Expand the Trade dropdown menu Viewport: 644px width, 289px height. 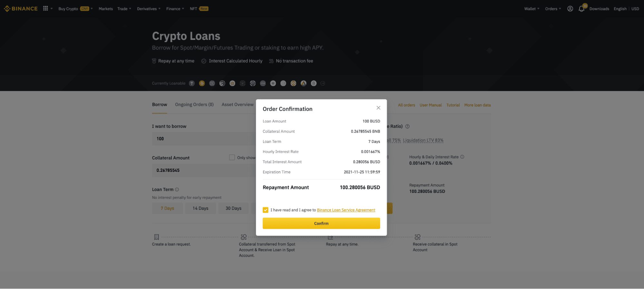click(x=124, y=9)
